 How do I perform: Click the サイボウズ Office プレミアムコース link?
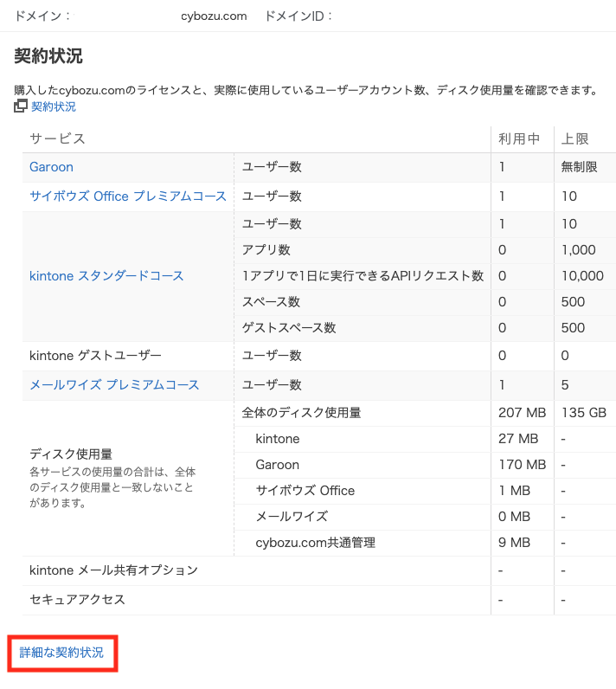point(128,196)
